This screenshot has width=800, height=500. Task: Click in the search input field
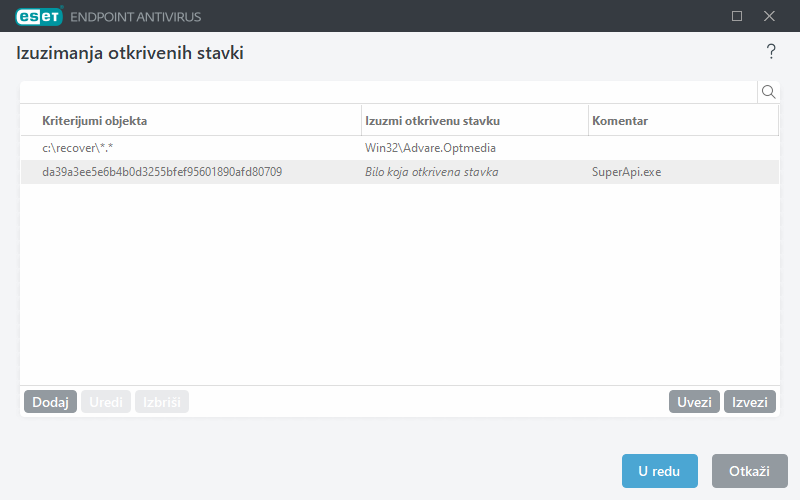coord(388,92)
